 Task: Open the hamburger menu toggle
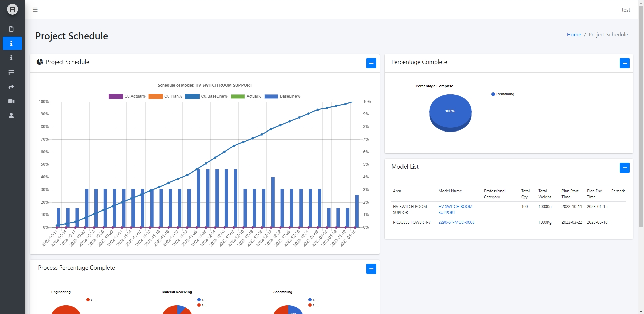(x=35, y=10)
